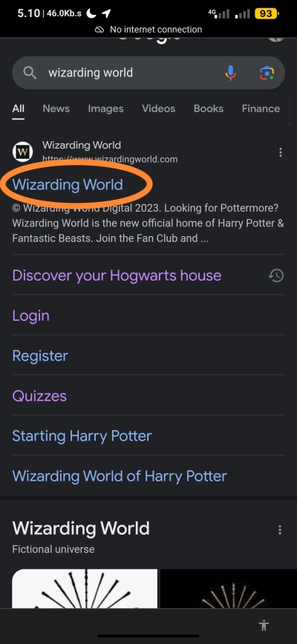Click the search box with wizarding world
This screenshot has height=644, width=297.
148,73
